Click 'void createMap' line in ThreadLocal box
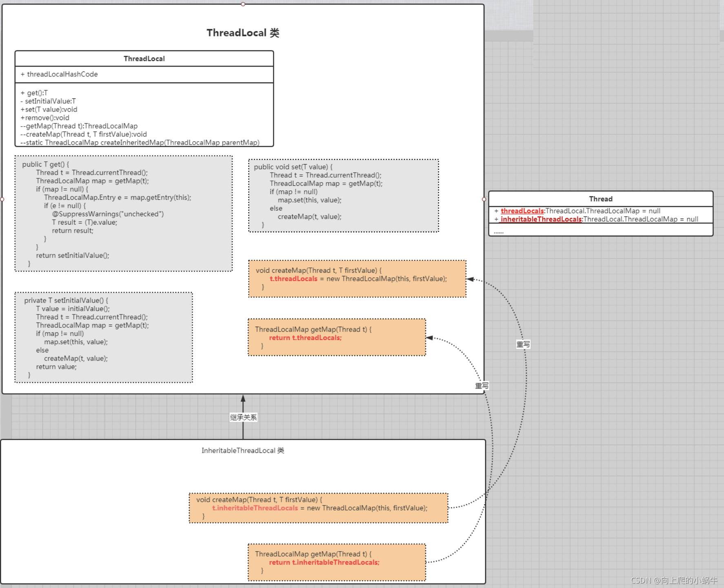This screenshot has width=724, height=588. point(319,270)
